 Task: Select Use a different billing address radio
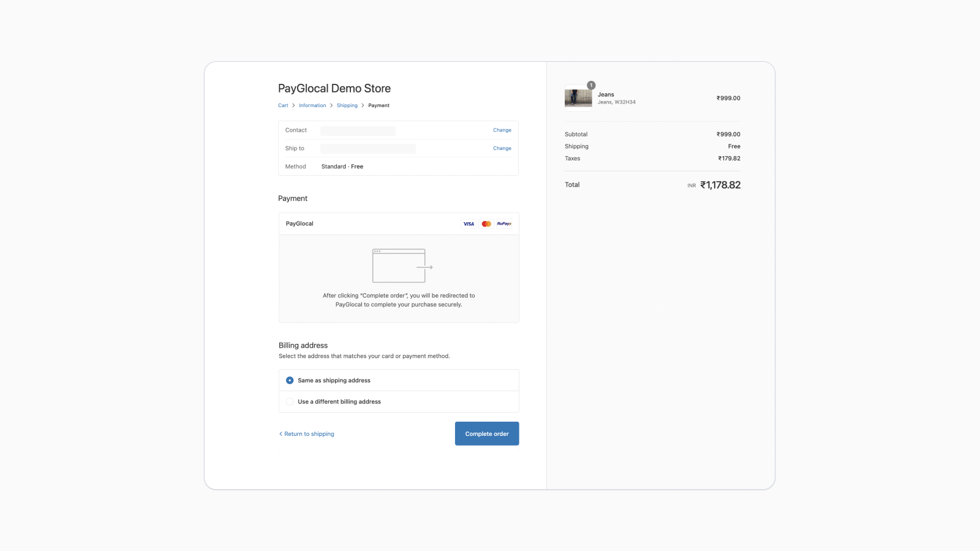point(290,402)
